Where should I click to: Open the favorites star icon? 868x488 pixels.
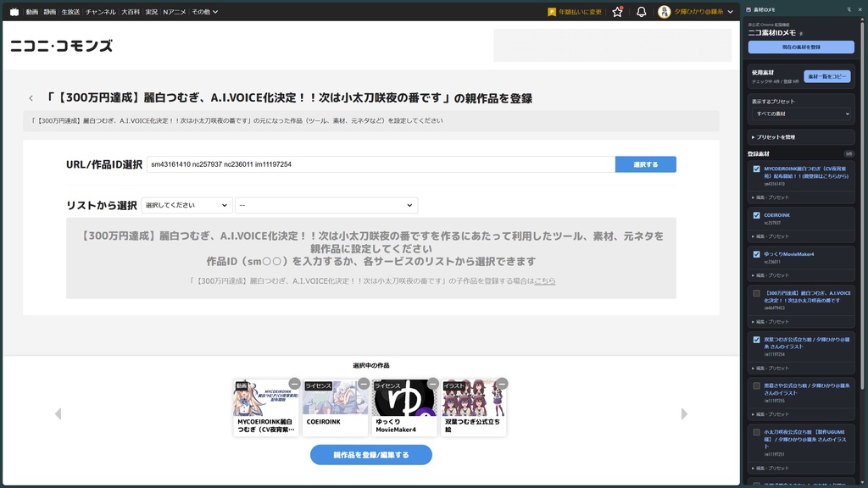[617, 12]
